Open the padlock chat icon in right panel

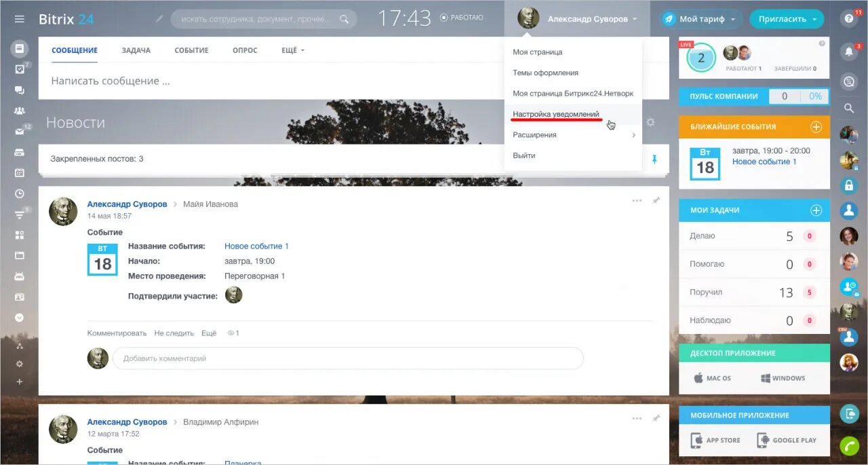coord(849,185)
